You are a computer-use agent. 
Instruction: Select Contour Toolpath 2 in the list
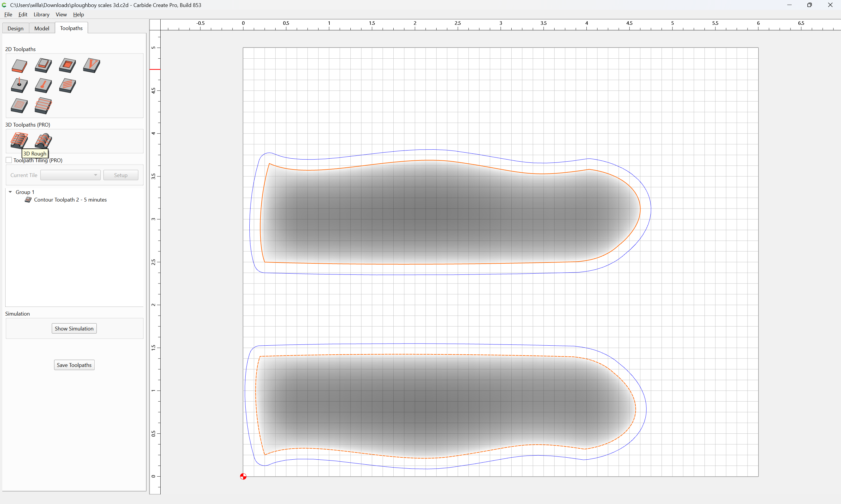tap(70, 200)
